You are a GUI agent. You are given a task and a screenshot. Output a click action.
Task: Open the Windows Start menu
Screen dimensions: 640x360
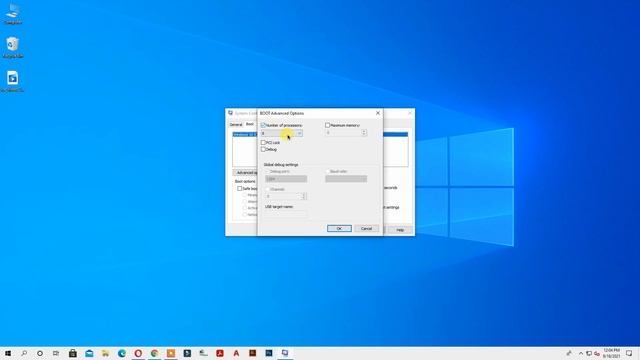[8, 353]
